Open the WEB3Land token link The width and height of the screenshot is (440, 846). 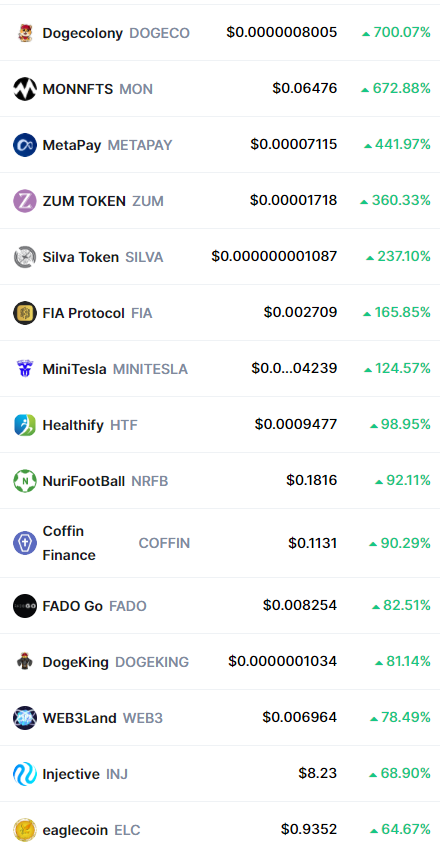pos(79,718)
